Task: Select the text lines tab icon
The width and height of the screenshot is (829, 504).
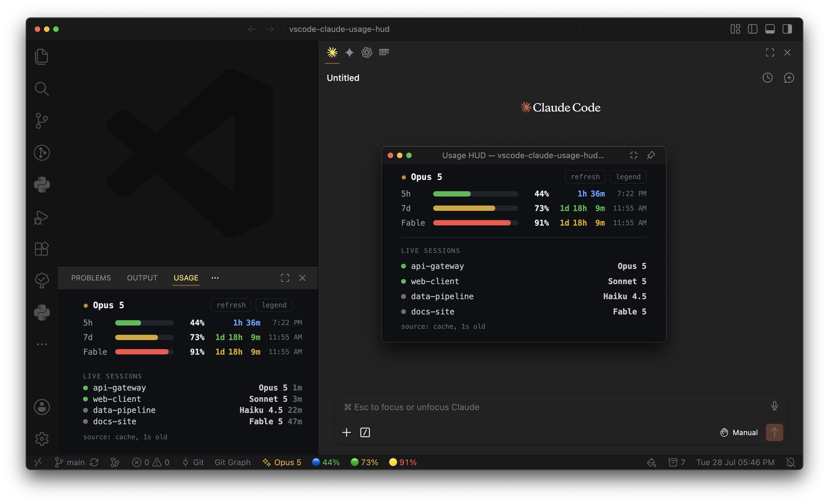Action: pyautogui.click(x=384, y=52)
